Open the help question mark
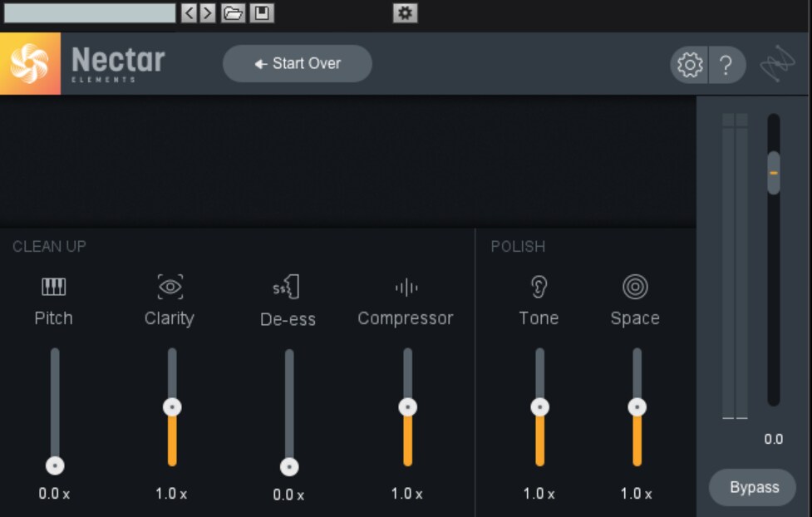The width and height of the screenshot is (812, 517). tap(726, 65)
